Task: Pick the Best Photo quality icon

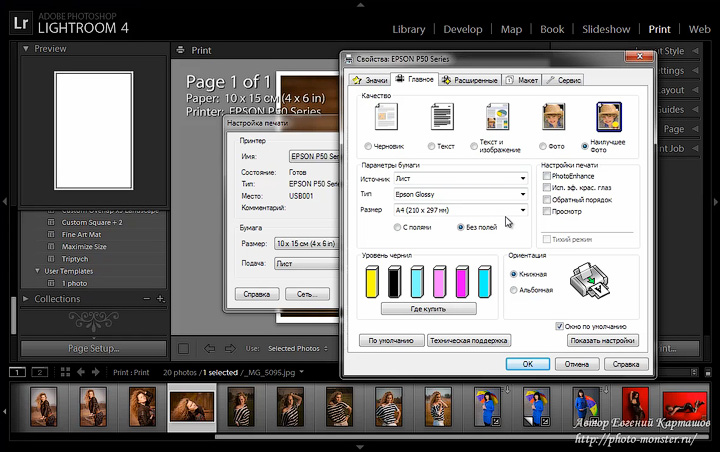Action: 609,117
